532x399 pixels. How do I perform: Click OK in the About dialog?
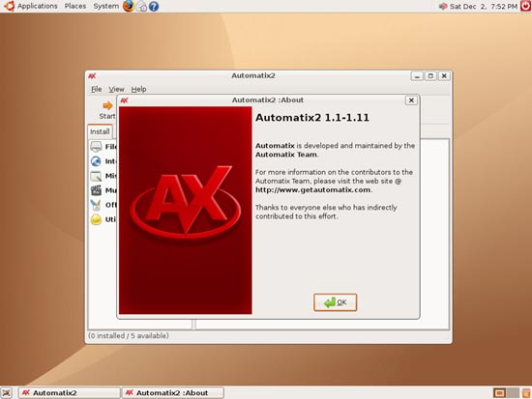[x=336, y=302]
